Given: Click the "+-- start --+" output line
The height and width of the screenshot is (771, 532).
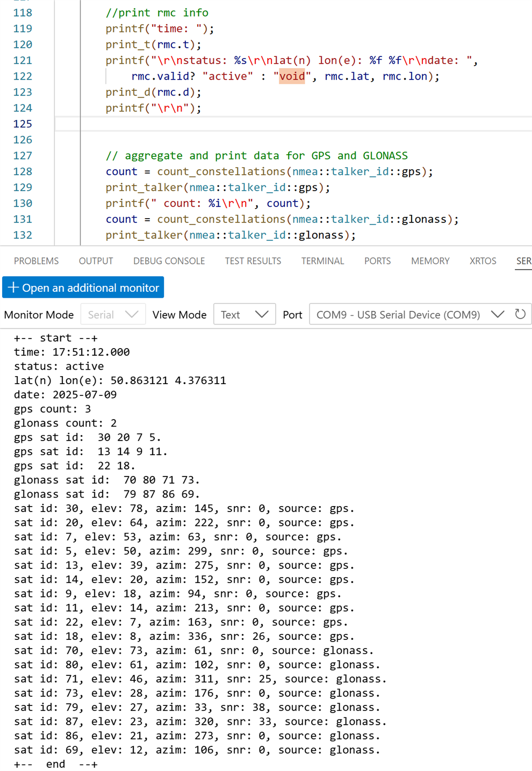Looking at the screenshot, I should tap(56, 338).
